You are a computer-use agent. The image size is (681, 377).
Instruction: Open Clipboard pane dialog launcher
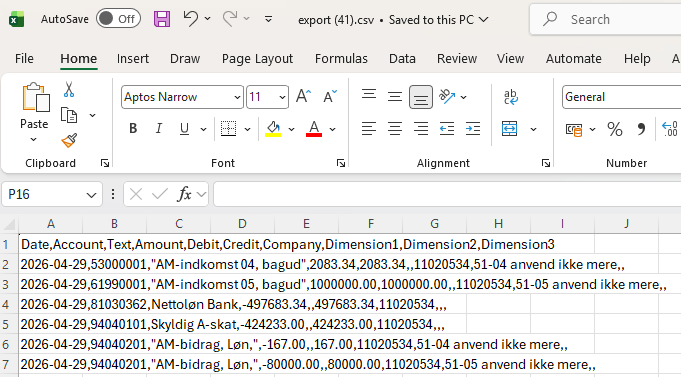tap(105, 163)
